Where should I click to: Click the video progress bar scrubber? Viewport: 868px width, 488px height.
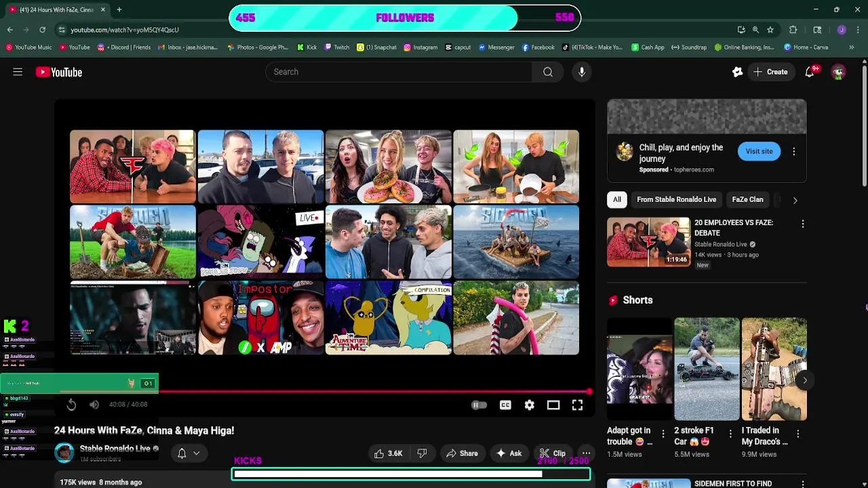coord(589,392)
